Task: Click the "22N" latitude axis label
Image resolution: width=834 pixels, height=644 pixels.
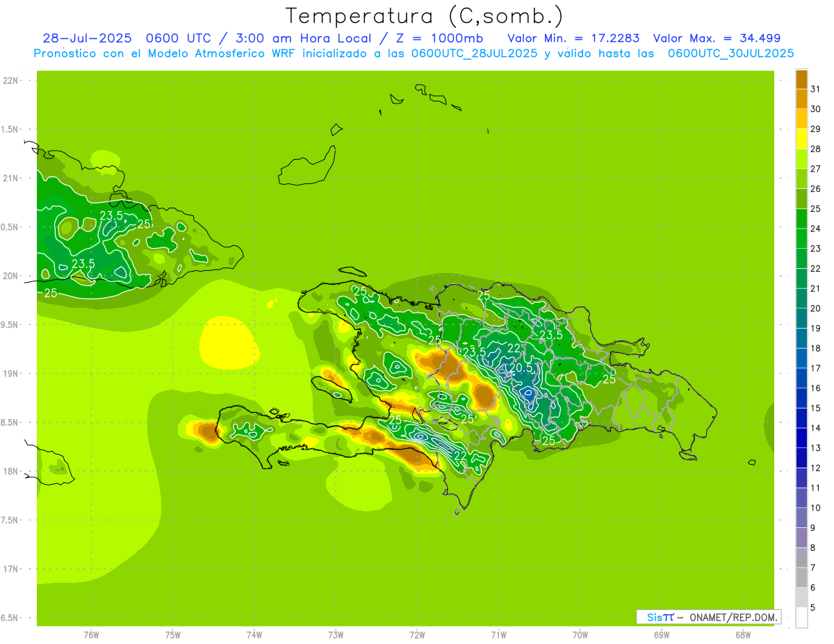Action: tap(10, 81)
